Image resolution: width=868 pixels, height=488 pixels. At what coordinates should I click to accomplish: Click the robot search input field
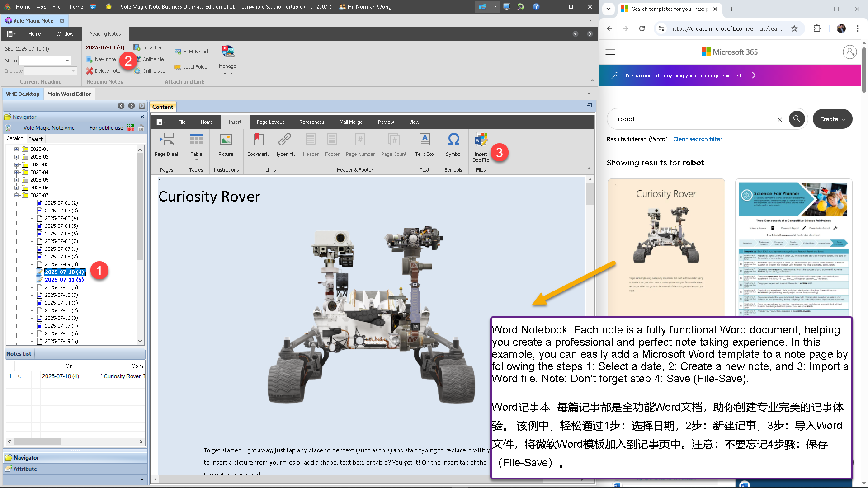[x=696, y=119]
